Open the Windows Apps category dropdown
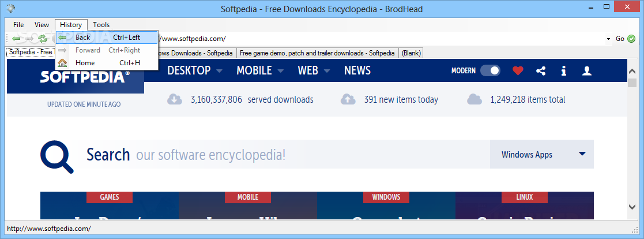 (542, 154)
